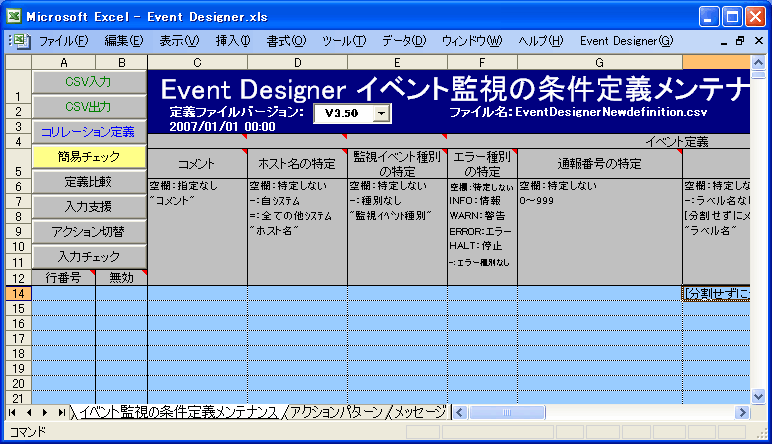
Task: Open the 編集(E) menu
Action: pos(124,41)
